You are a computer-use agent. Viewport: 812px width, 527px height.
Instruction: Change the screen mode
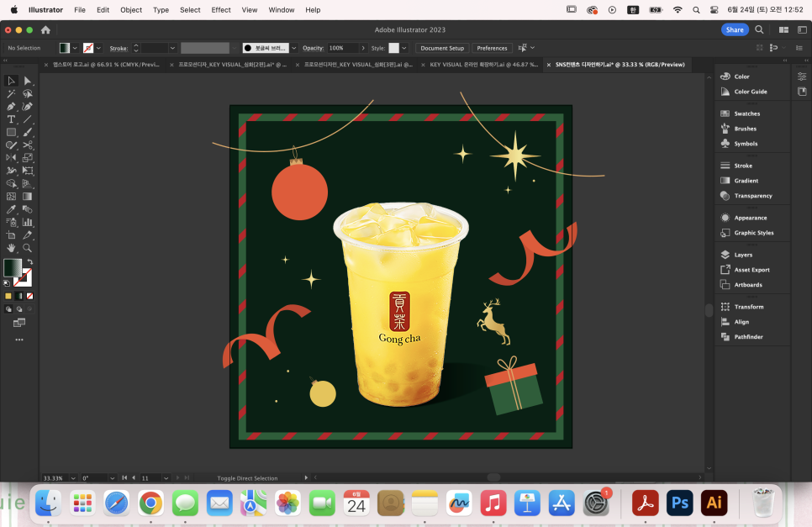click(19, 323)
